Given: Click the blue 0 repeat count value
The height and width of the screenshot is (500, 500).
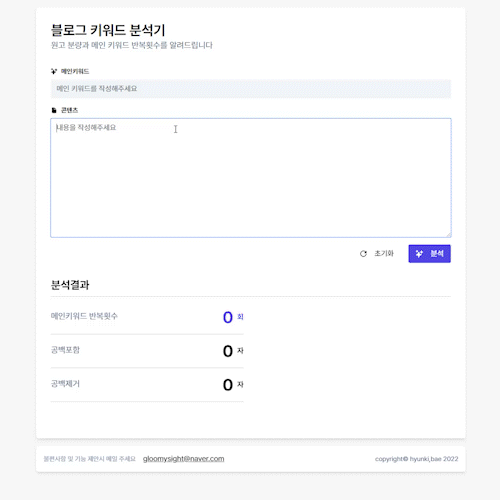Looking at the screenshot, I should pos(228,317).
